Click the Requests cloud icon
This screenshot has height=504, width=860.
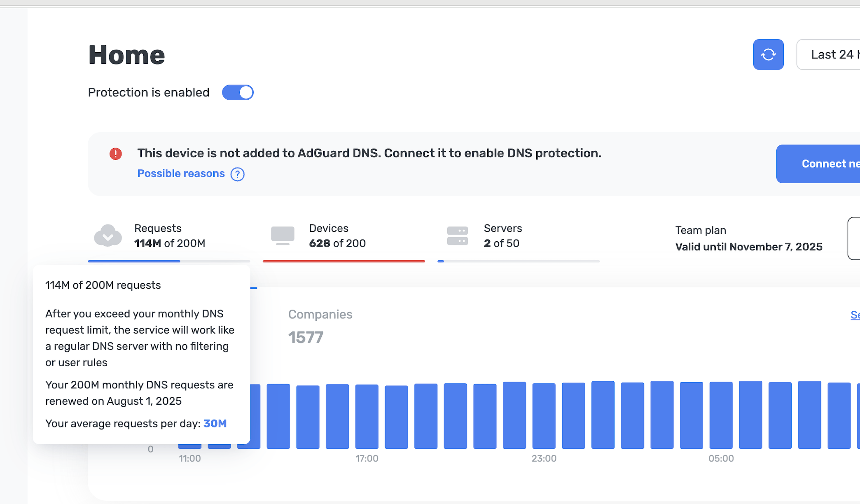coord(108,236)
